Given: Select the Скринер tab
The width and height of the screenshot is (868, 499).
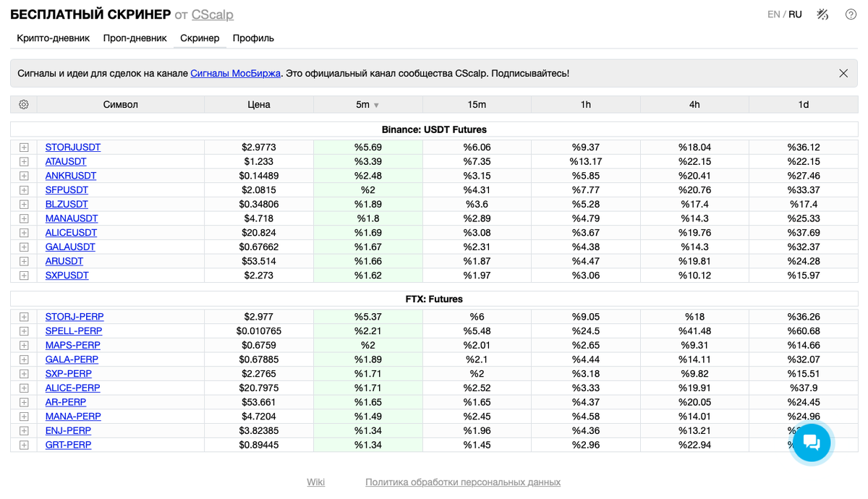Looking at the screenshot, I should pyautogui.click(x=200, y=38).
